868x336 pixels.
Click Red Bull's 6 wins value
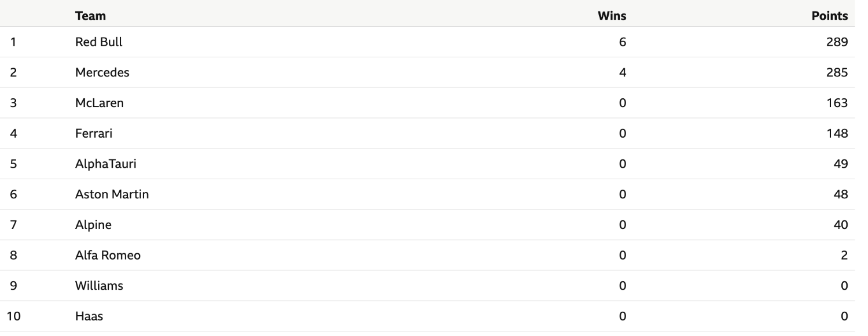(x=623, y=42)
